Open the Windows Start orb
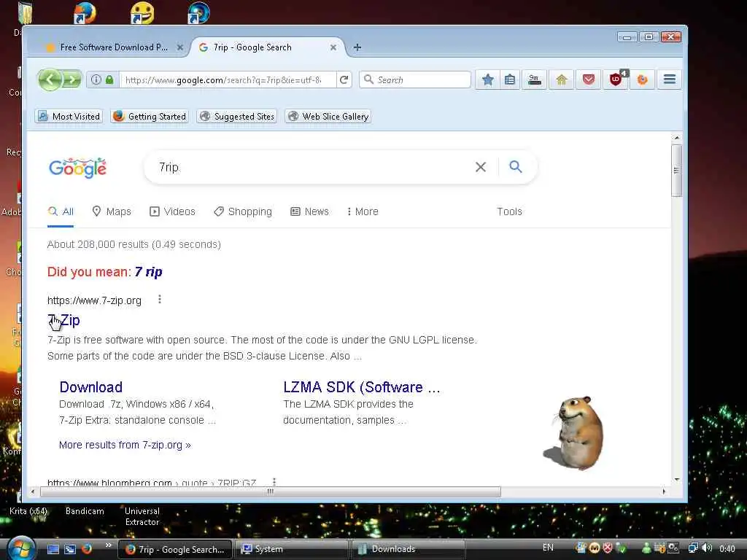 (21, 548)
